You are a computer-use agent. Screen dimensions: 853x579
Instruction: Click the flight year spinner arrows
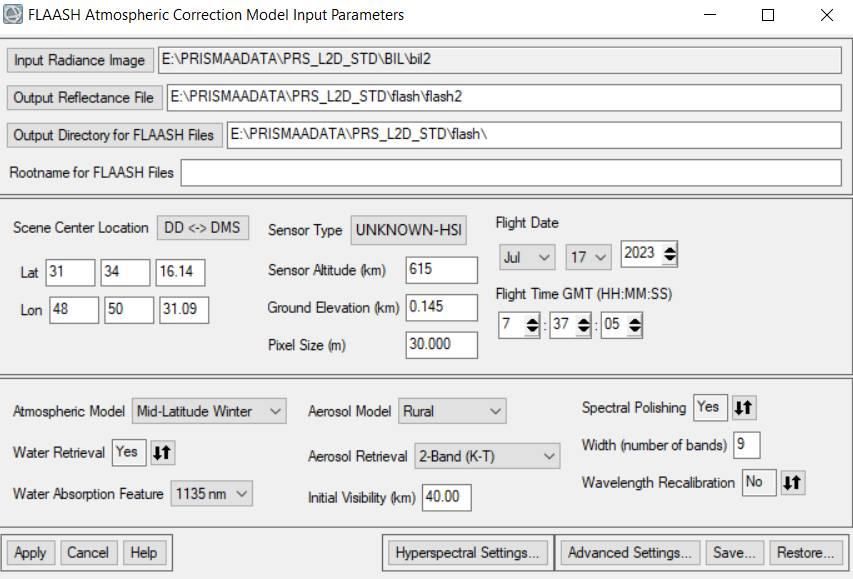point(670,254)
